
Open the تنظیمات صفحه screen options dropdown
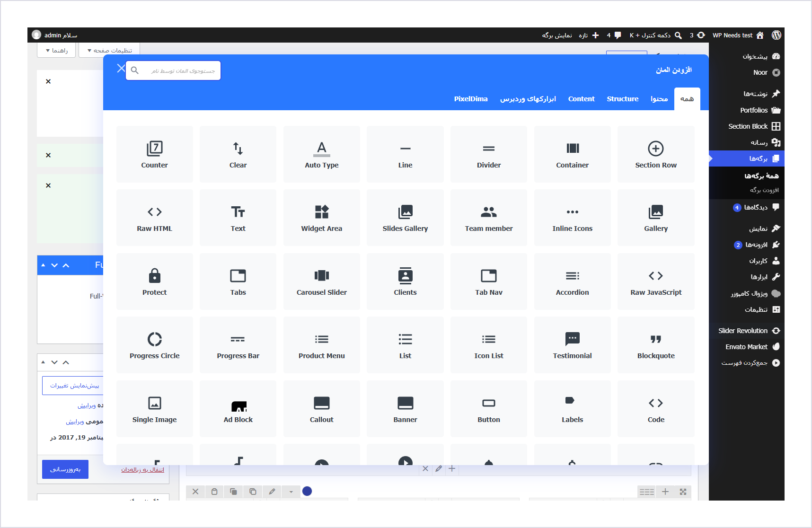(x=109, y=50)
